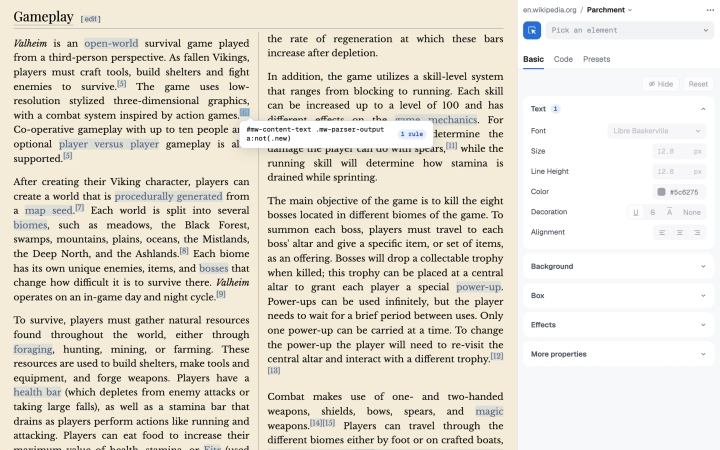Open the biomes link
This screenshot has height=450, width=720.
(x=30, y=225)
